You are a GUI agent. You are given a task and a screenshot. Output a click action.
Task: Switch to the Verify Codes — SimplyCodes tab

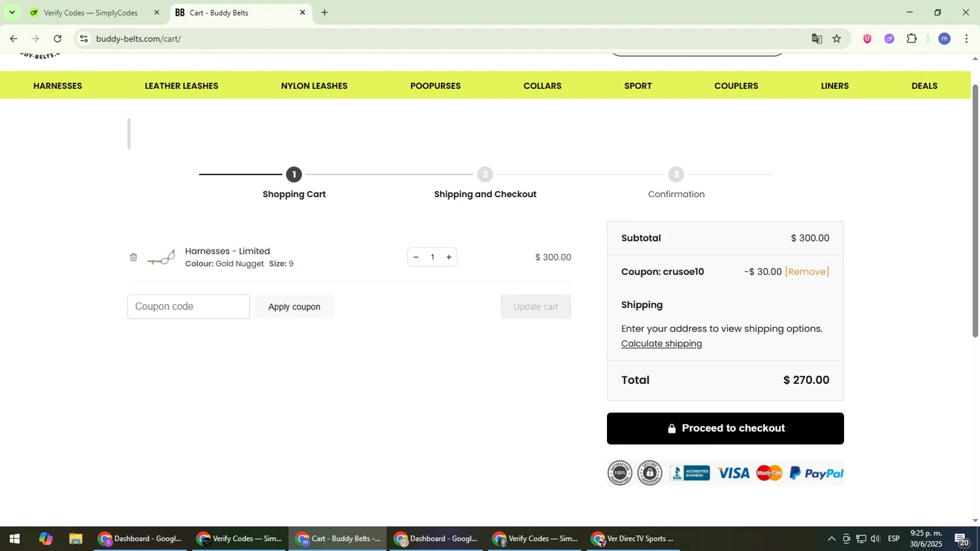91,13
